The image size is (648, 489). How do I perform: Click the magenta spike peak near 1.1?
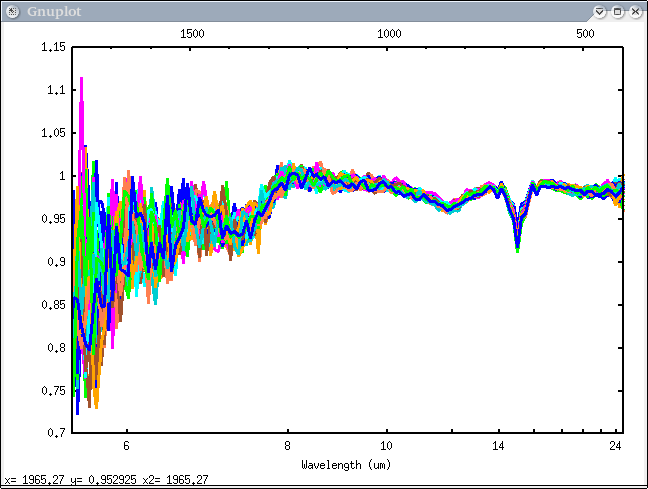tap(81, 79)
